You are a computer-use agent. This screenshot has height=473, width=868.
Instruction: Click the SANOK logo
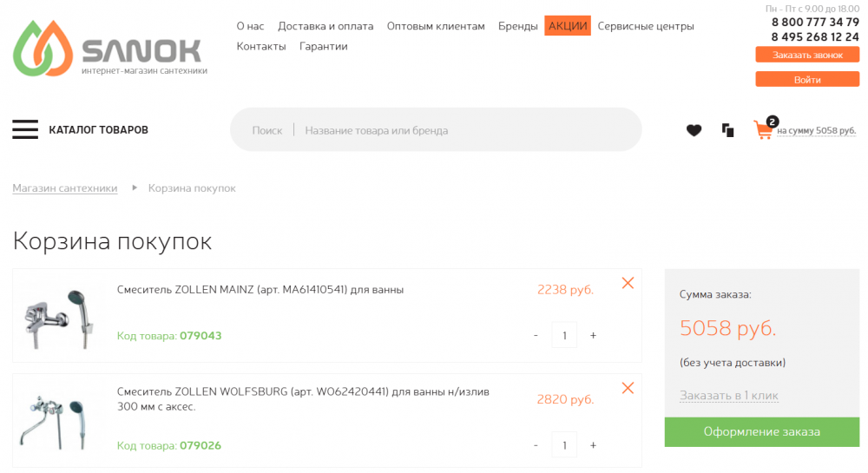109,49
